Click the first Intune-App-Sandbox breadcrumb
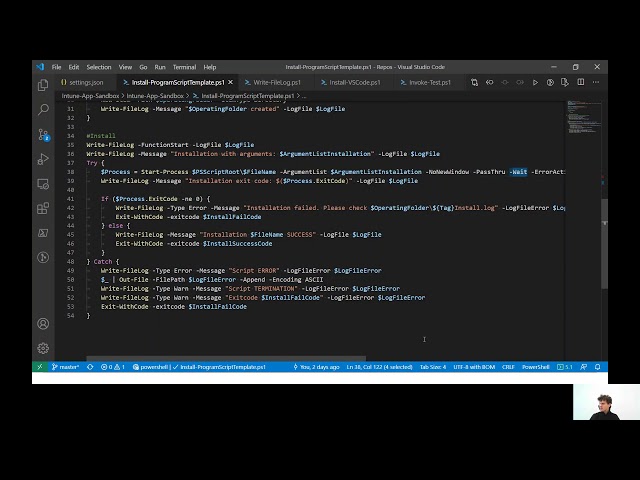 [90, 96]
